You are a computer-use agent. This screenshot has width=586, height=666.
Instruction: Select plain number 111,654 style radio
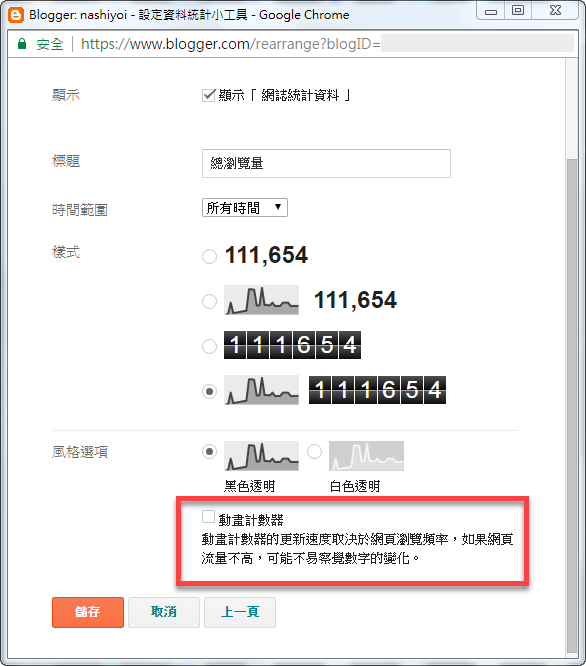(209, 256)
